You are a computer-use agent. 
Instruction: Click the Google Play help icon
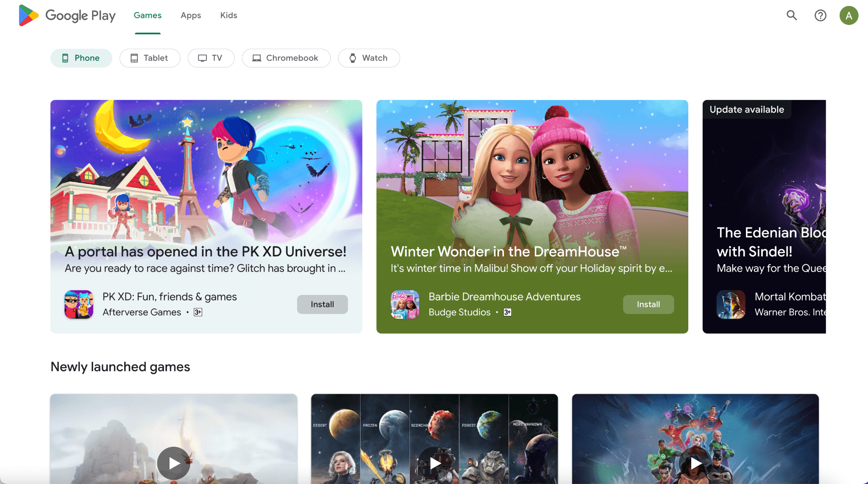click(821, 15)
